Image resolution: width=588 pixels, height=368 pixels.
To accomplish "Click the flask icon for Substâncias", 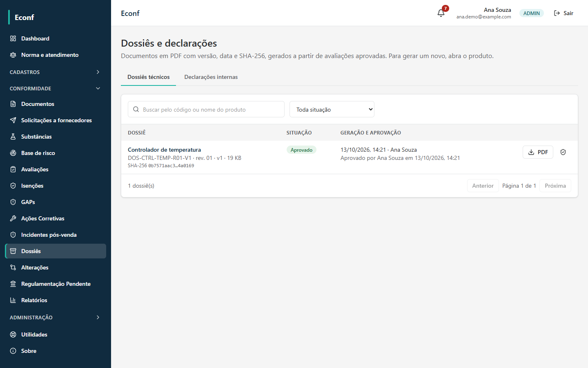I will 13,137.
